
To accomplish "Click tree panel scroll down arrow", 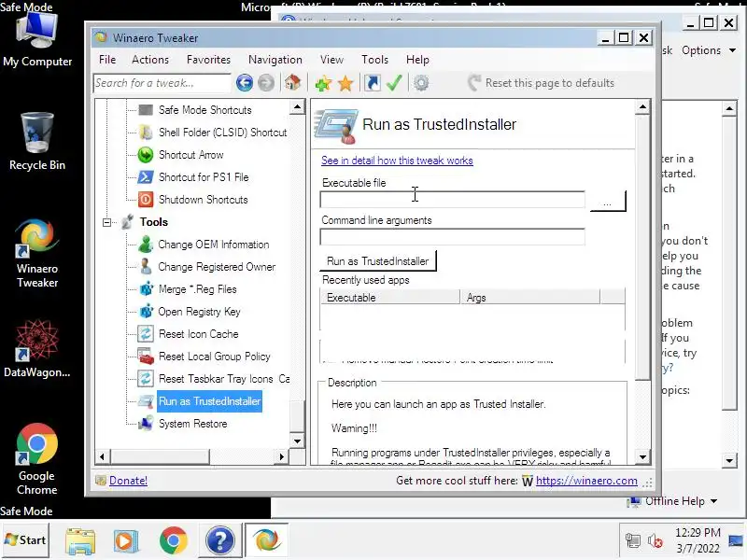I will point(297,441).
